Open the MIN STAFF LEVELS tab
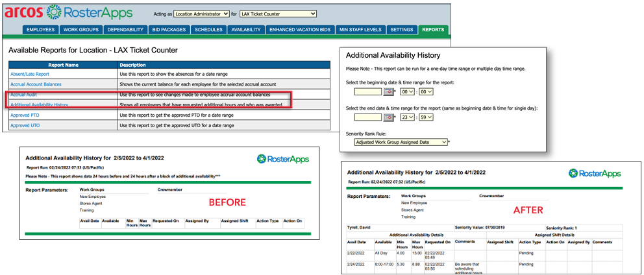Screen dimensions: 644x275 tap(360, 30)
